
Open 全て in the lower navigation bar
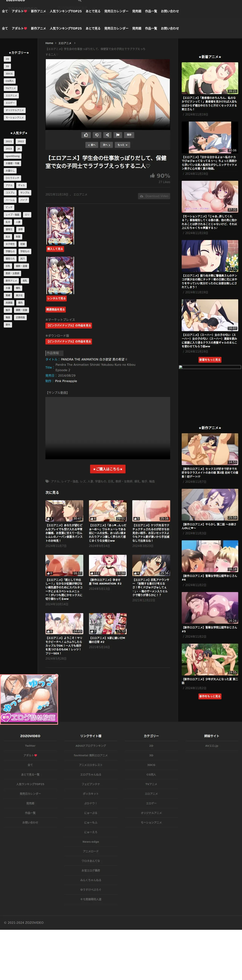tap(5, 29)
